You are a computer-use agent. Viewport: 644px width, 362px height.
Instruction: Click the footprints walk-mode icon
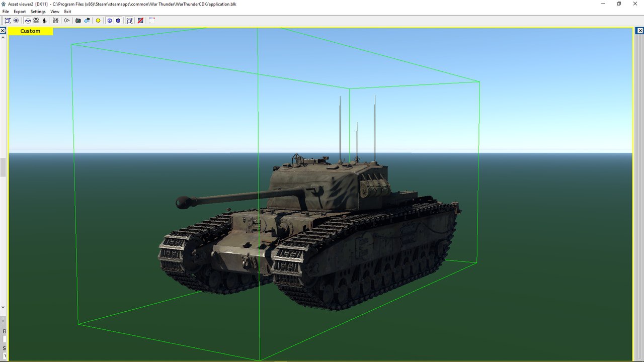click(36, 21)
